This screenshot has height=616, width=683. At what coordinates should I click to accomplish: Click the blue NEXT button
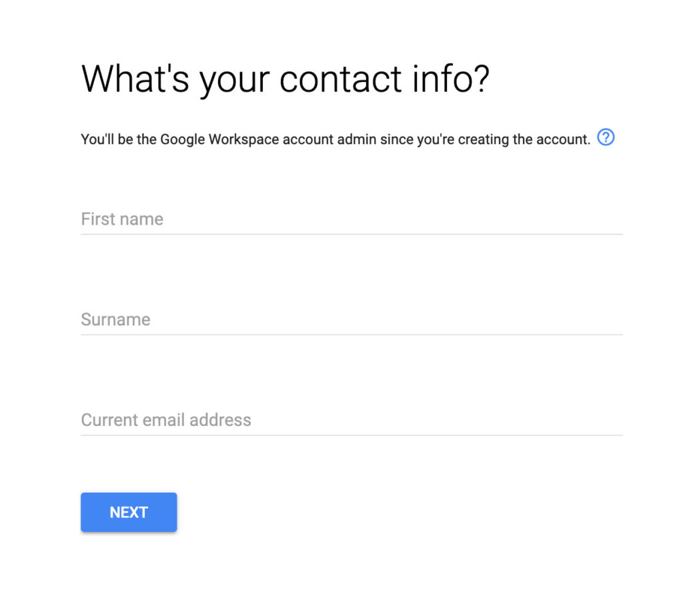click(129, 512)
